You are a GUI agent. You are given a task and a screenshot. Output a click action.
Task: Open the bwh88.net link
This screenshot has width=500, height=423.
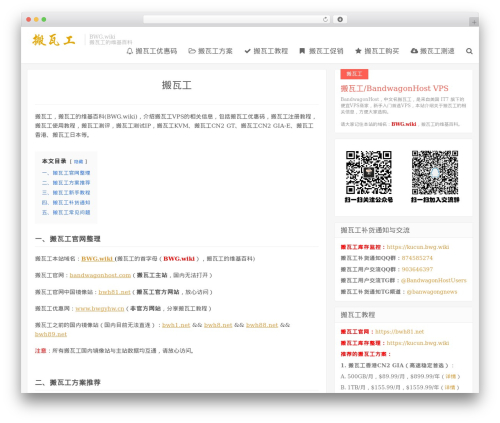pos(262,325)
